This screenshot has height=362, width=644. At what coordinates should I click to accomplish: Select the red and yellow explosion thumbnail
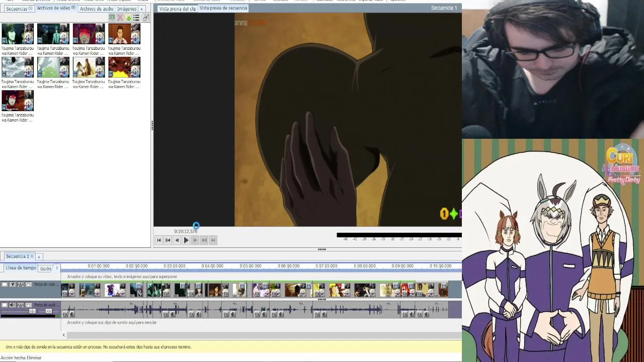[x=124, y=67]
